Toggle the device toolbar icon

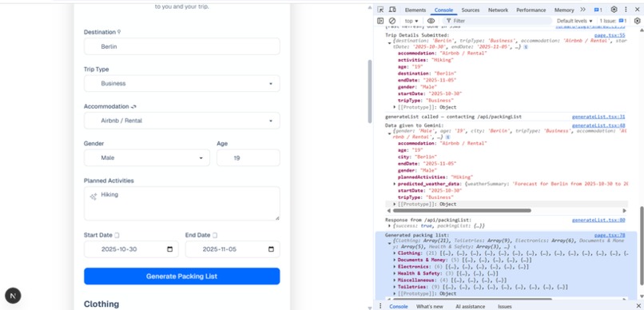(x=392, y=10)
